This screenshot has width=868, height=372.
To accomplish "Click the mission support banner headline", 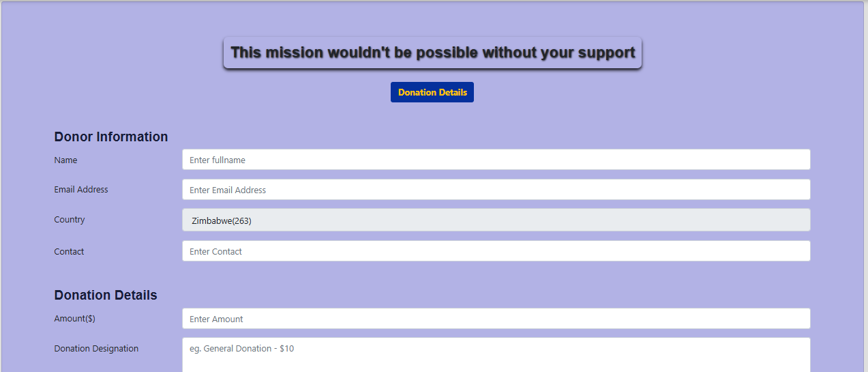I will (x=432, y=53).
